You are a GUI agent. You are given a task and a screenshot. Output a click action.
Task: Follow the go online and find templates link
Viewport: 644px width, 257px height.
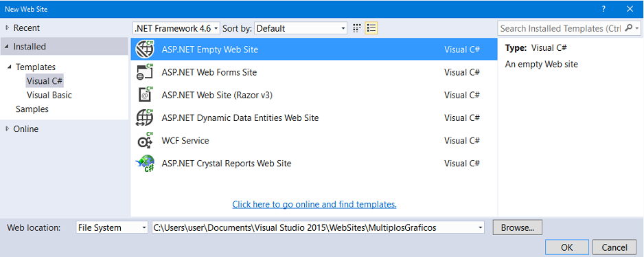(x=314, y=204)
